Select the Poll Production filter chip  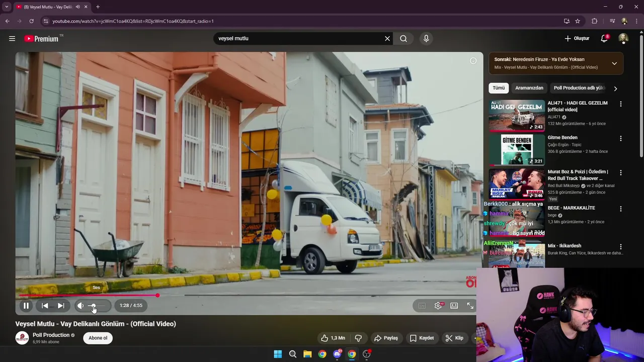pos(579,88)
